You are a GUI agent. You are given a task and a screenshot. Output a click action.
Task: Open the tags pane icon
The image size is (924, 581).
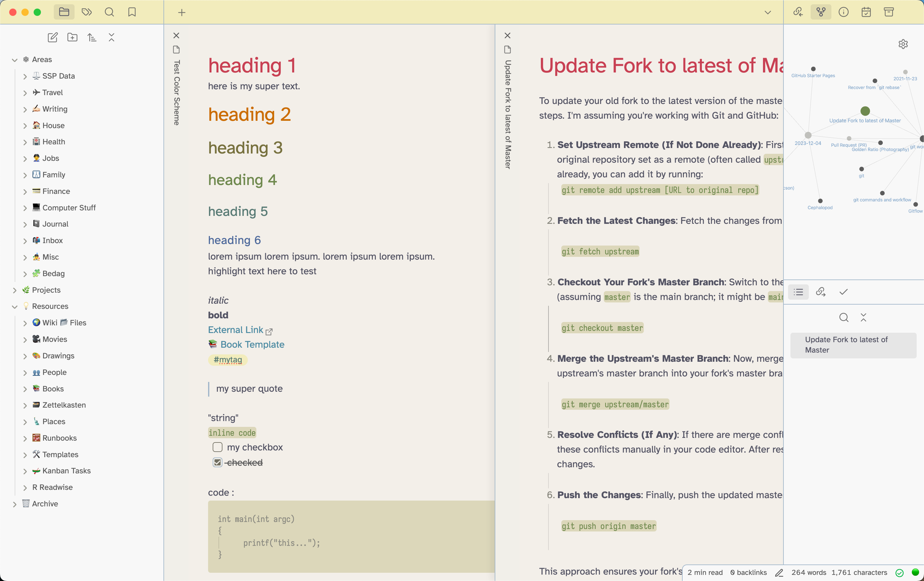click(87, 12)
